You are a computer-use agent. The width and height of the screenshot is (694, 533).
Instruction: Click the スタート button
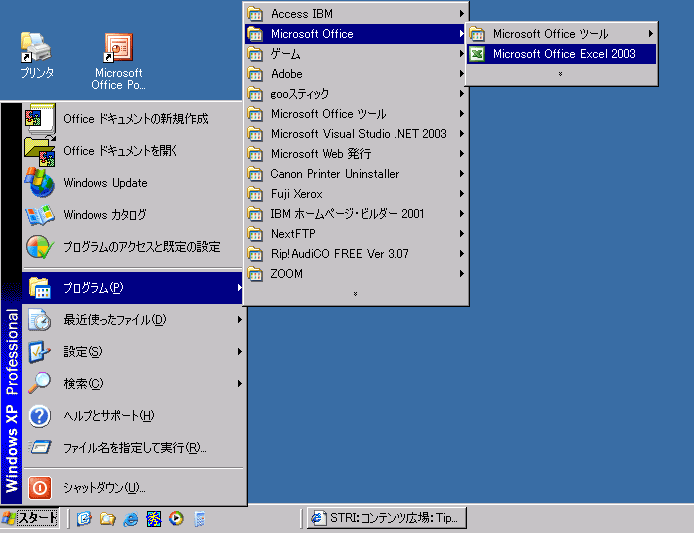(x=30, y=518)
